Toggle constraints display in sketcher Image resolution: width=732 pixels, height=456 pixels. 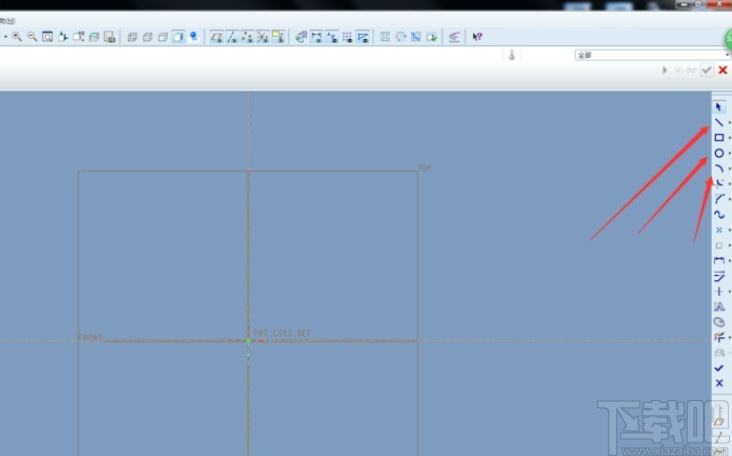[332, 36]
